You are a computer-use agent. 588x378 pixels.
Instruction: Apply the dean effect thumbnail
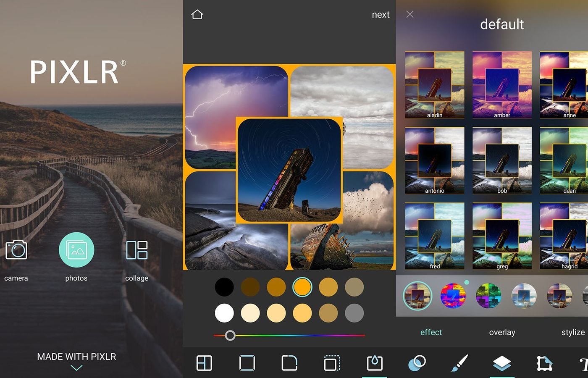tap(564, 160)
